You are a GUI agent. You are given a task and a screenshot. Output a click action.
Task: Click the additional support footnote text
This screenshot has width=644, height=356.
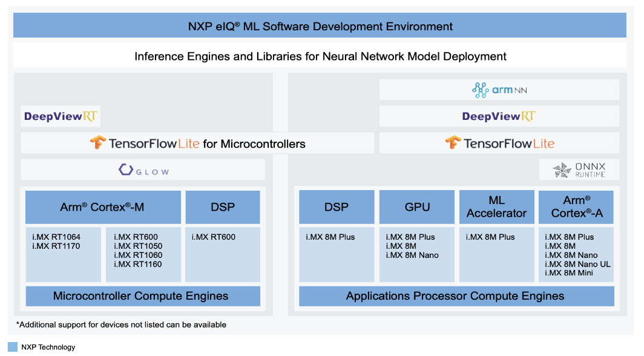tap(121, 325)
